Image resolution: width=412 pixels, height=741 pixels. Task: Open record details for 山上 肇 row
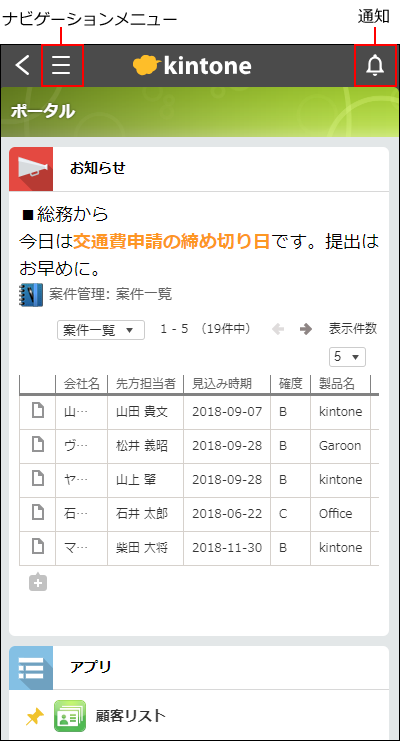37,479
